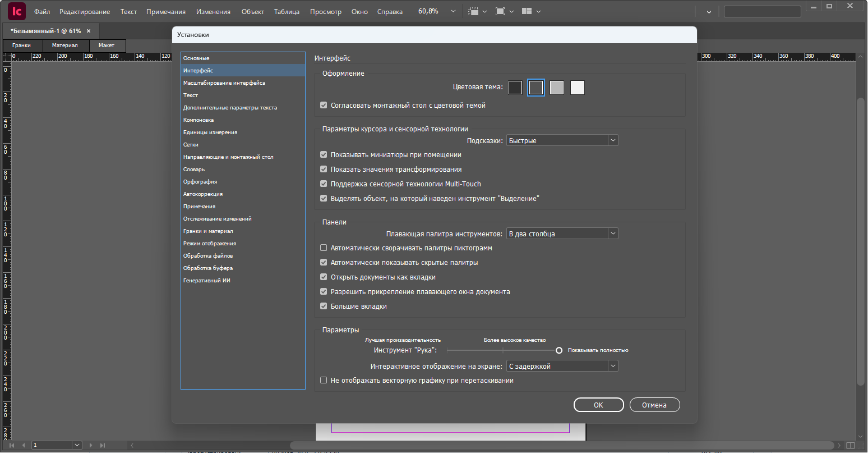Enable Автоматически сворачивать палитры пиктограмм checkbox
868x453 pixels.
(x=324, y=248)
